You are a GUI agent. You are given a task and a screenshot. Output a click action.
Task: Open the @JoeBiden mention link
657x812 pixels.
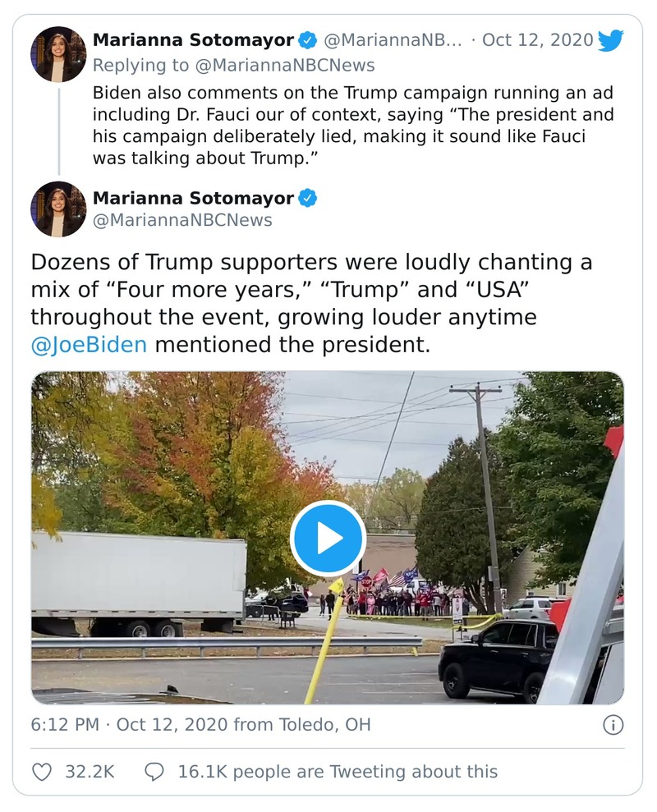tap(89, 344)
